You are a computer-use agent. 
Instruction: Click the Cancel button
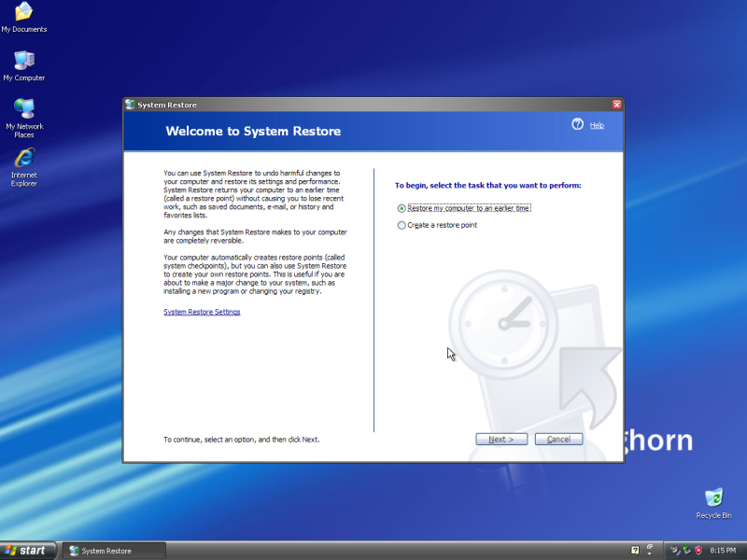(558, 439)
